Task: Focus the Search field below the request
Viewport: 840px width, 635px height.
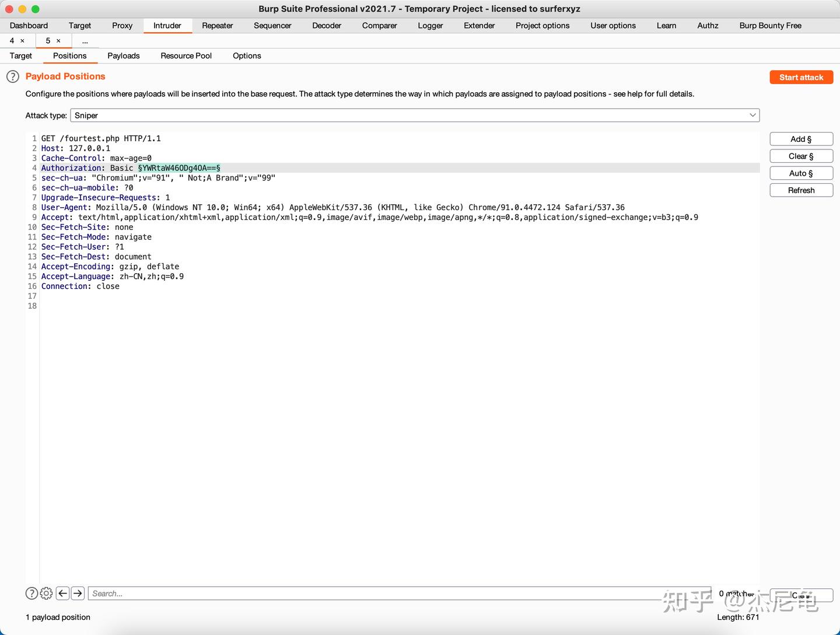Action: tap(400, 594)
